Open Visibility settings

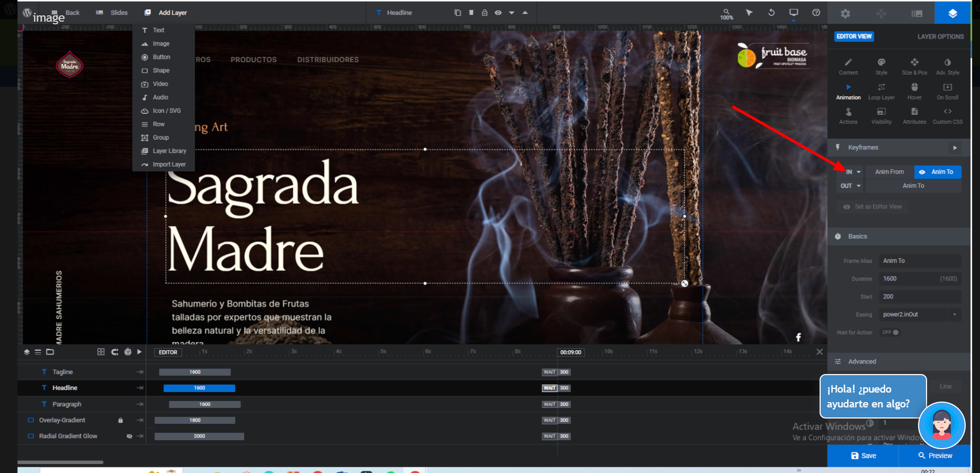[x=882, y=116]
